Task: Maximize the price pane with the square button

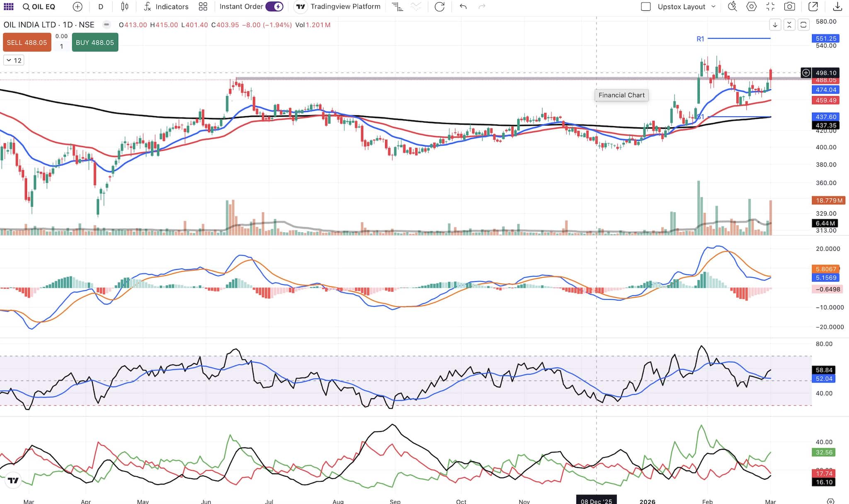Action: click(x=803, y=25)
